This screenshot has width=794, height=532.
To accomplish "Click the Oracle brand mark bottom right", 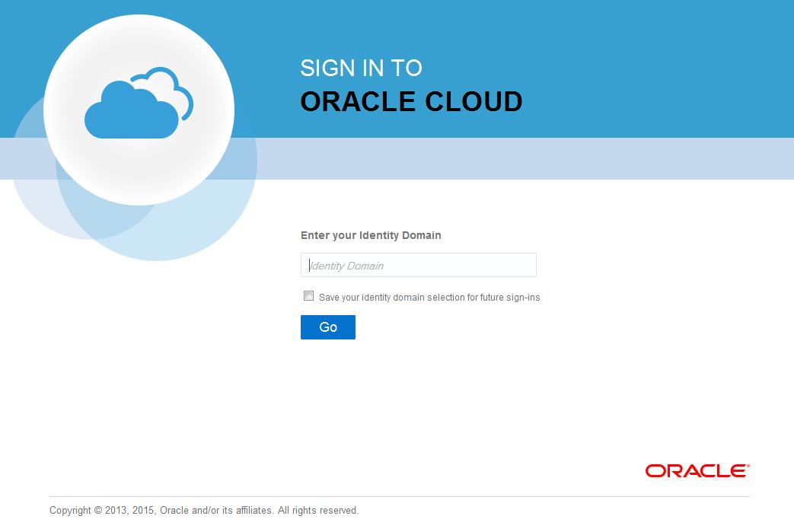I will click(694, 470).
